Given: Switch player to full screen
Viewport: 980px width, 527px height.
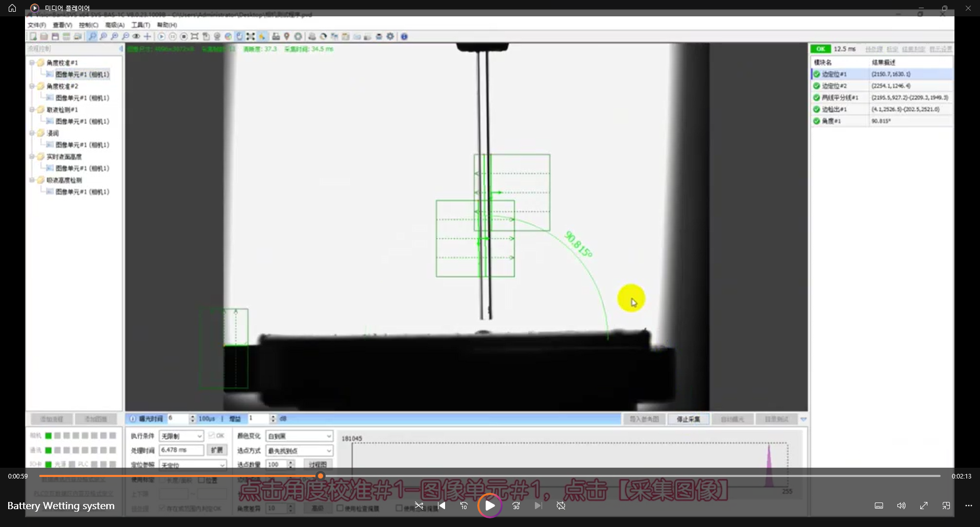Looking at the screenshot, I should 924,506.
